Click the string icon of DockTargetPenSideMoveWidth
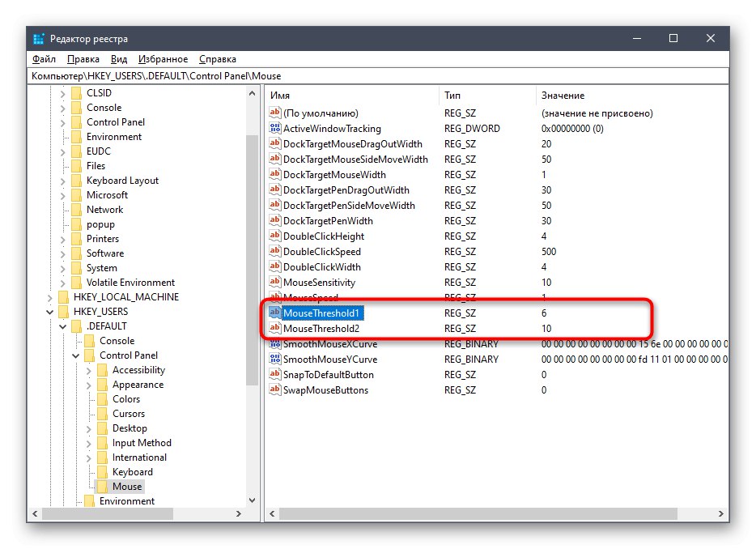Screen dimensions: 756x549 (275, 205)
